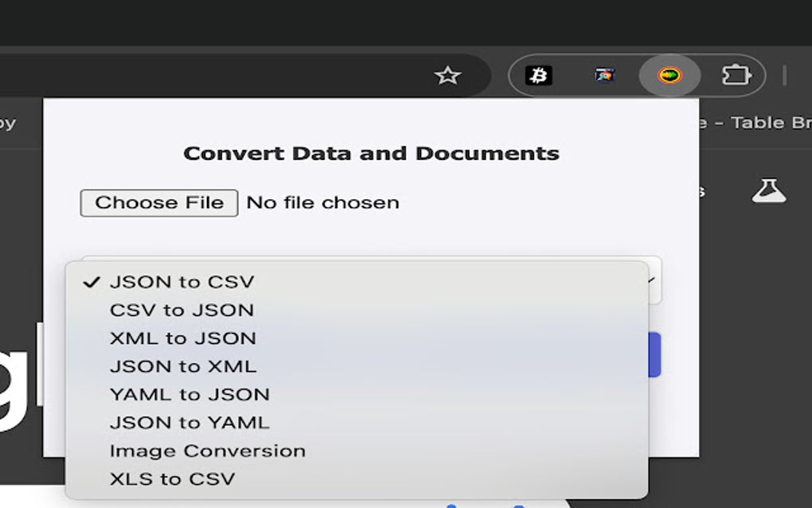812x508 pixels.
Task: Click the No file chosen label
Action: pos(322,202)
